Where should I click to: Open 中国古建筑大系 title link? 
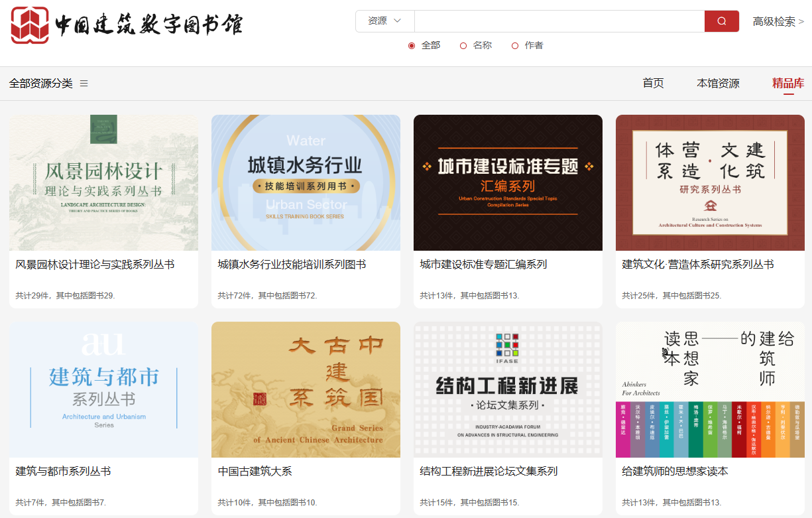(255, 472)
